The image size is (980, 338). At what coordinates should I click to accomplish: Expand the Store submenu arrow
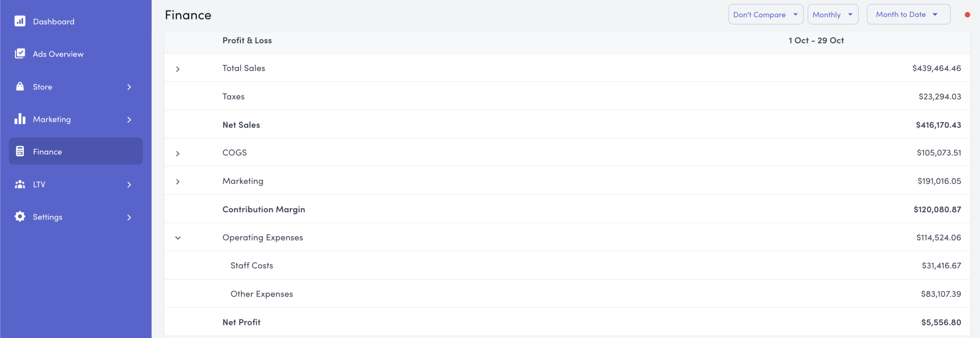(129, 87)
